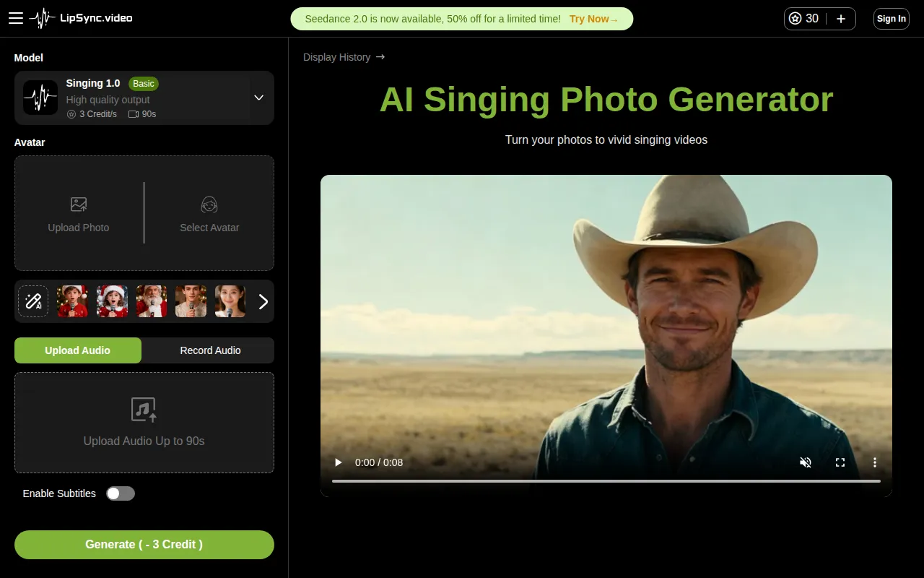Image resolution: width=924 pixels, height=578 pixels.
Task: Enter fullscreen on the video player
Action: pyautogui.click(x=840, y=462)
